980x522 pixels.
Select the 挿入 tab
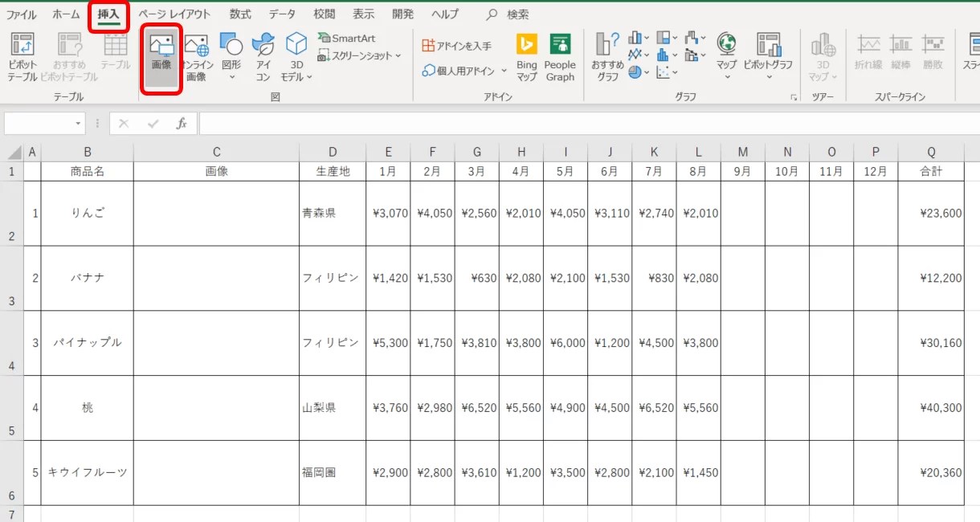108,14
